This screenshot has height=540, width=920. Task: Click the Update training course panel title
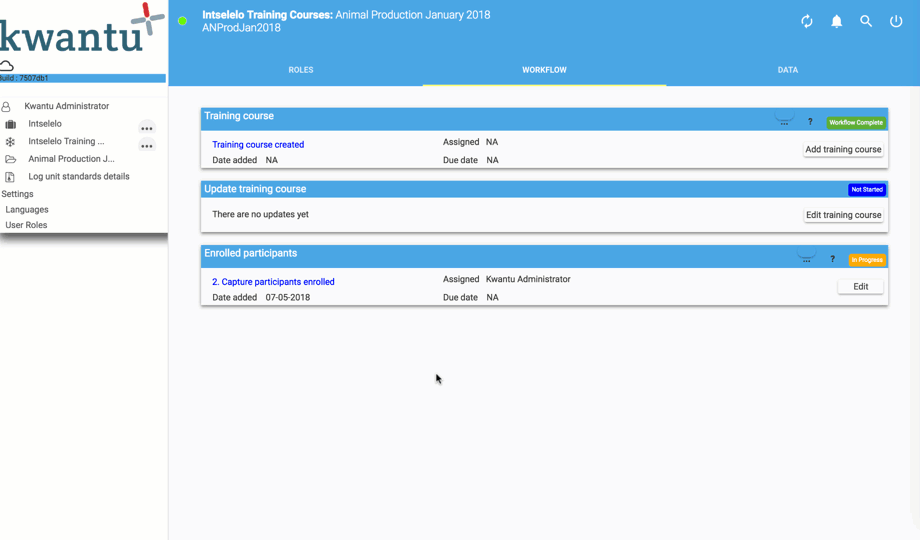(255, 189)
